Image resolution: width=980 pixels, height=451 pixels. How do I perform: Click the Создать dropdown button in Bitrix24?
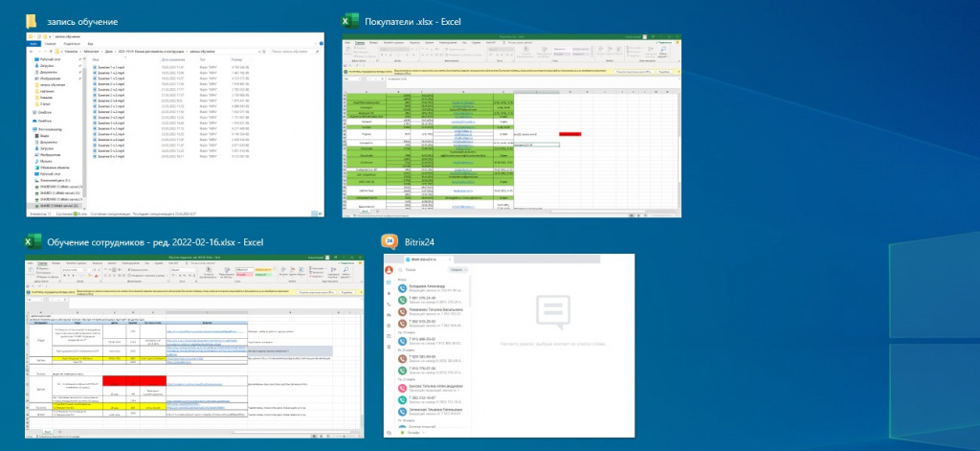458,270
